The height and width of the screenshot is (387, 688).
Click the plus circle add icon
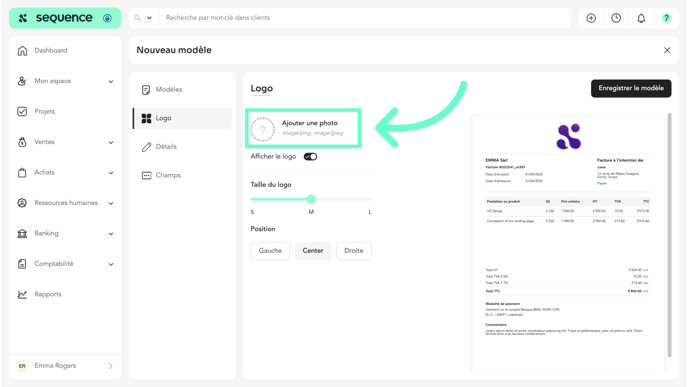click(x=591, y=18)
